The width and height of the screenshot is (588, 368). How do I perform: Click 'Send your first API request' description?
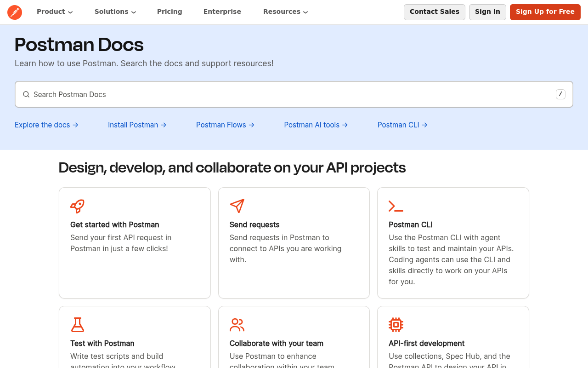point(121,243)
